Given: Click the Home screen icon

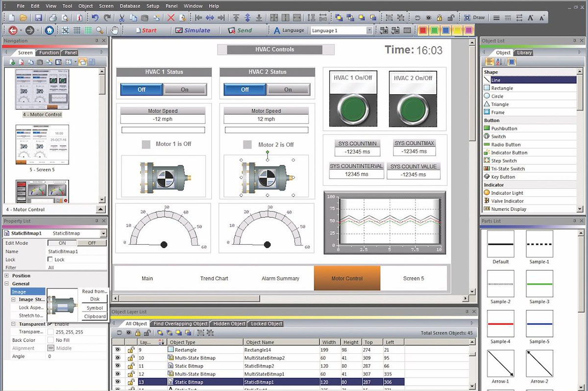Looking at the screenshot, I should tap(49, 30).
